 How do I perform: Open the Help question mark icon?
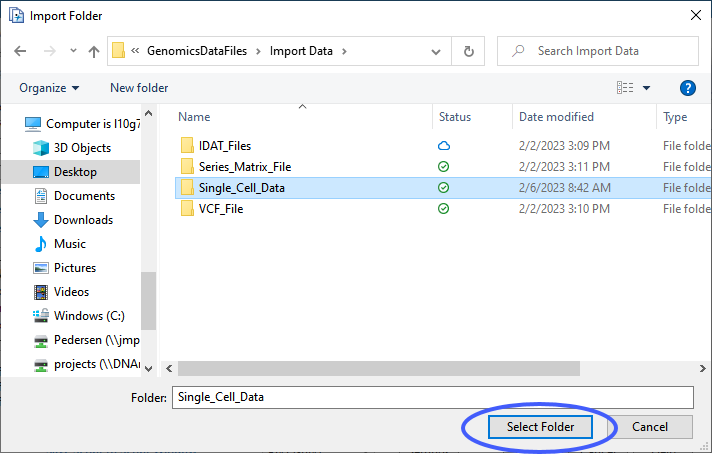(687, 88)
